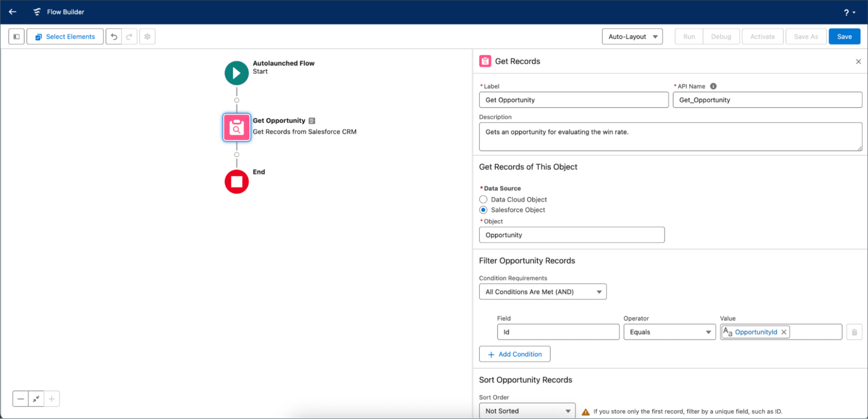The image size is (868, 419).
Task: Click the add-element connector above End
Action: coord(237,155)
